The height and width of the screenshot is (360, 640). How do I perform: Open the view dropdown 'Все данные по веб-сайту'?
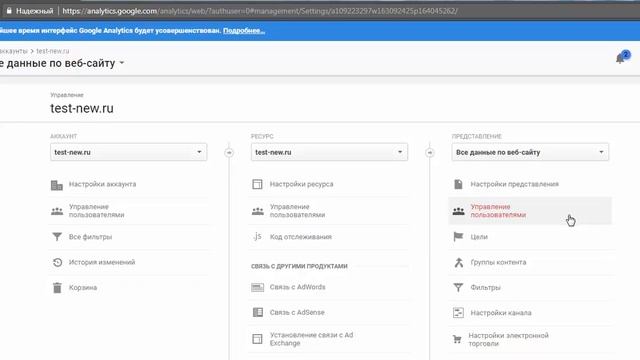[530, 152]
